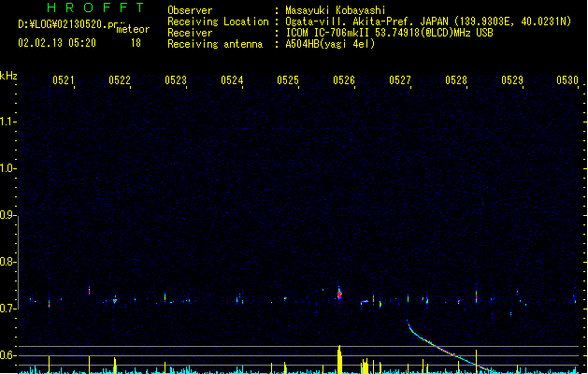The height and width of the screenshot is (374, 588).
Task: Select the 0522 time marker
Action: (x=120, y=79)
